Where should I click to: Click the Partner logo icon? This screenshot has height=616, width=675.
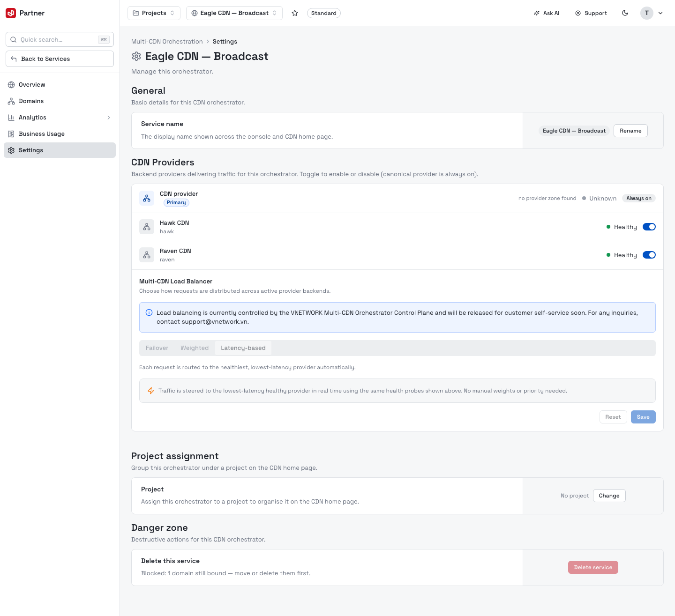11,13
